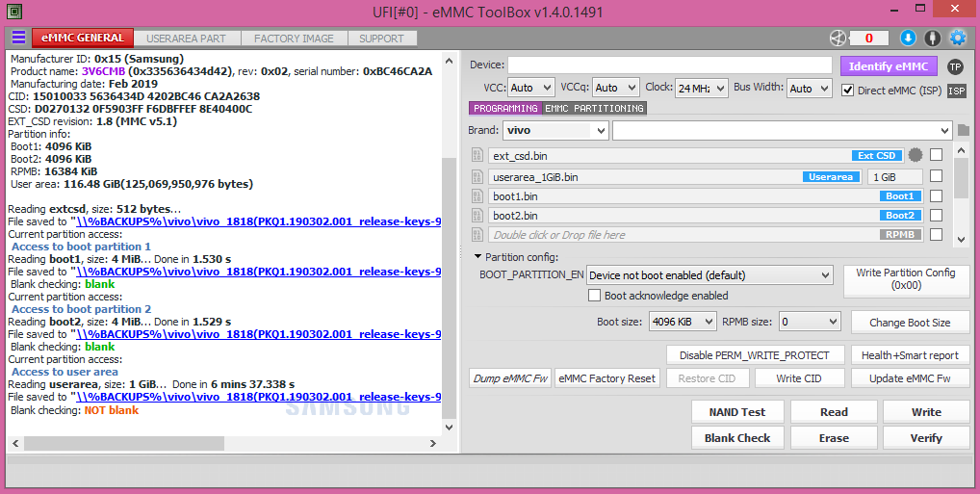Click the Write CID button
Viewport: 980px width, 494px height.
click(x=799, y=378)
